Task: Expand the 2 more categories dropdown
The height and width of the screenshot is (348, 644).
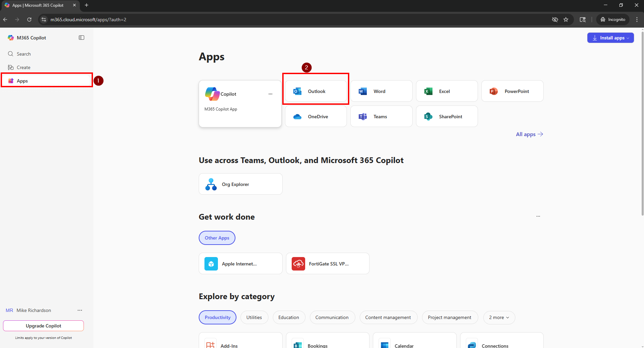Action: click(x=499, y=317)
